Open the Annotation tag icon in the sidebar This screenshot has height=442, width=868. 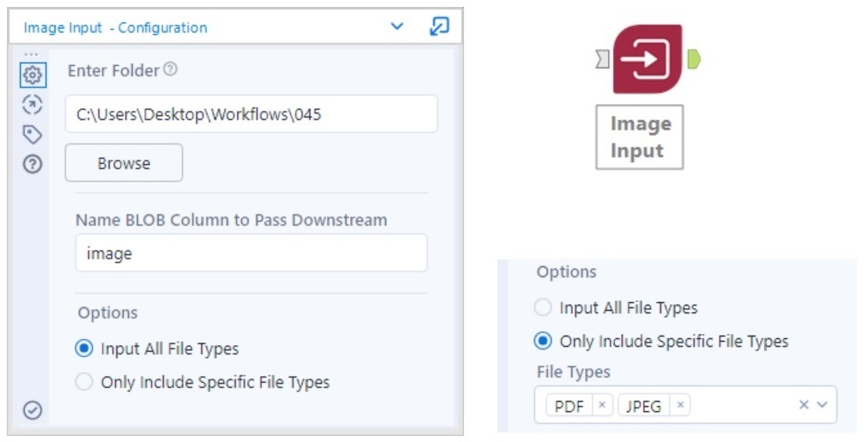33,134
